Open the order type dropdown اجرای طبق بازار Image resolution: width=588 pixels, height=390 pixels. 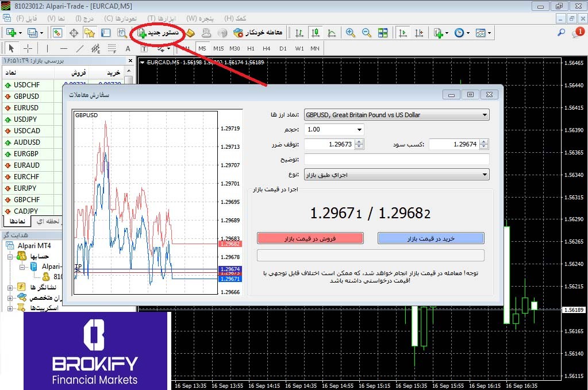[x=485, y=175]
